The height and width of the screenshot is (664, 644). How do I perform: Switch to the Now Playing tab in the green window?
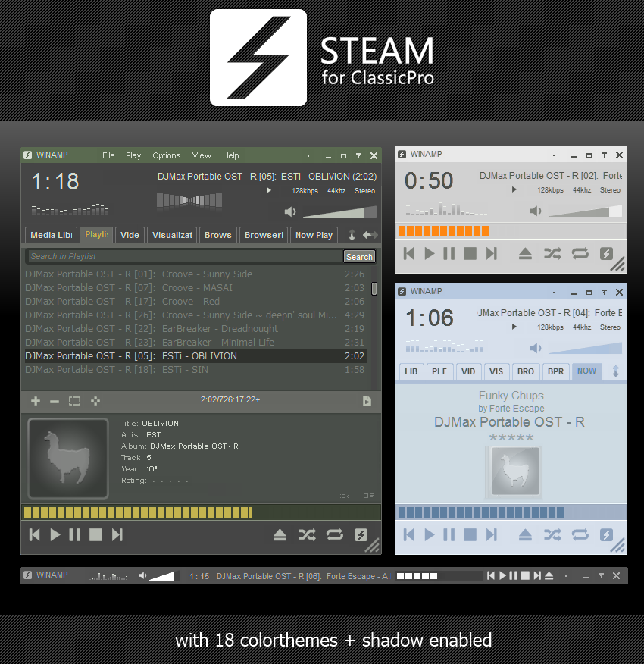(314, 235)
